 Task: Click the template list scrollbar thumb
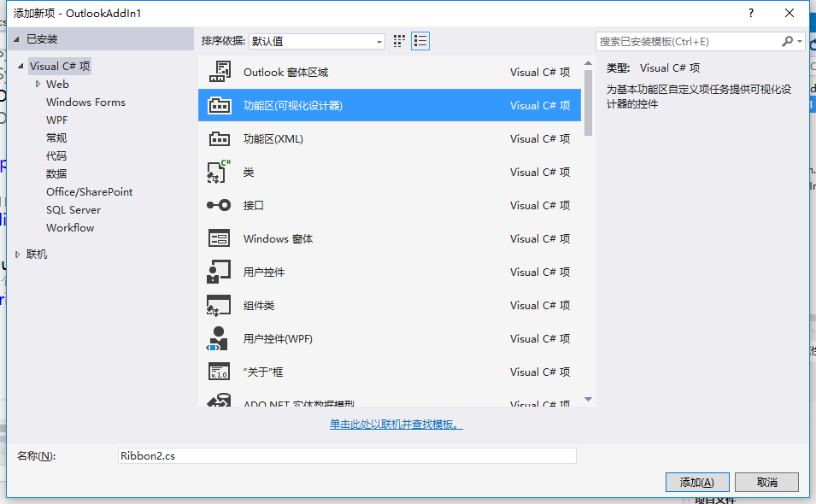588,103
